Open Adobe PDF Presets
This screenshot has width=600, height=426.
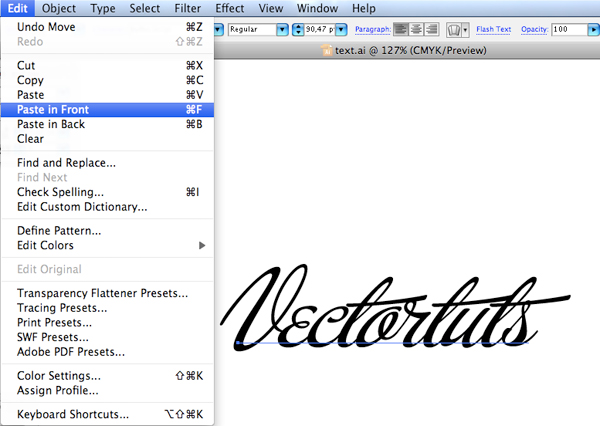point(107,352)
